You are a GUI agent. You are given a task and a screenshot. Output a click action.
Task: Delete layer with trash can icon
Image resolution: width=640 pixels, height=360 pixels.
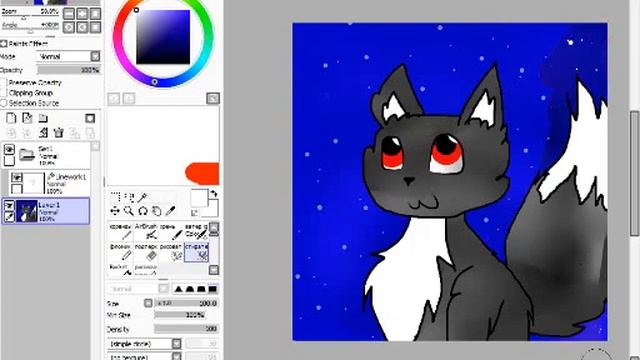pyautogui.click(x=59, y=132)
